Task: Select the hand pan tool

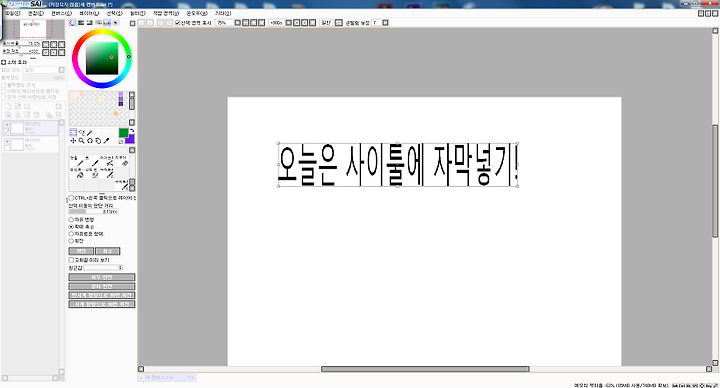Action: 98,141
